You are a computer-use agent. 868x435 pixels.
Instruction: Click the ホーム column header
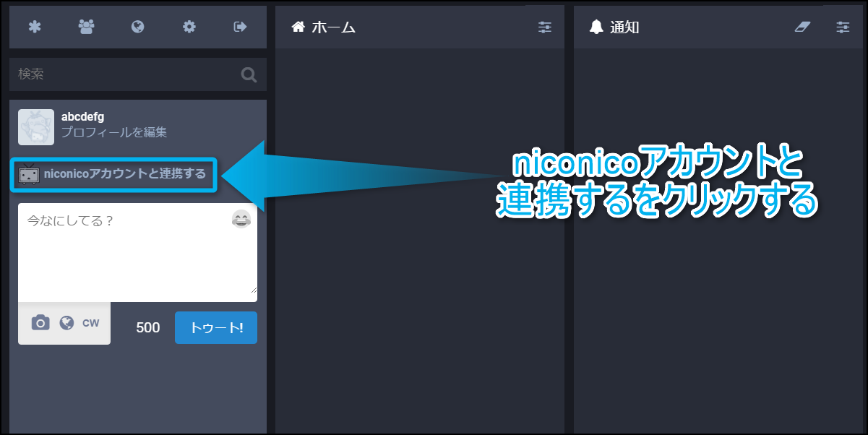[x=332, y=27]
